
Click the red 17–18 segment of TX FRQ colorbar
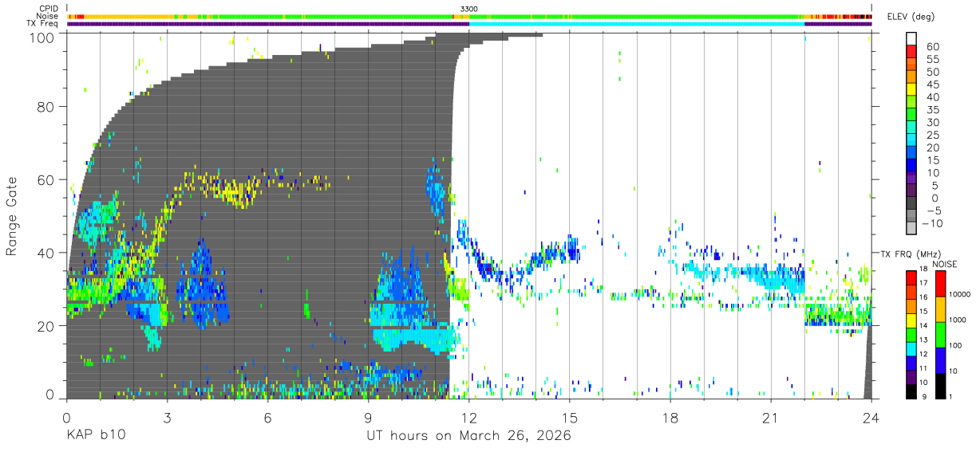point(911,277)
